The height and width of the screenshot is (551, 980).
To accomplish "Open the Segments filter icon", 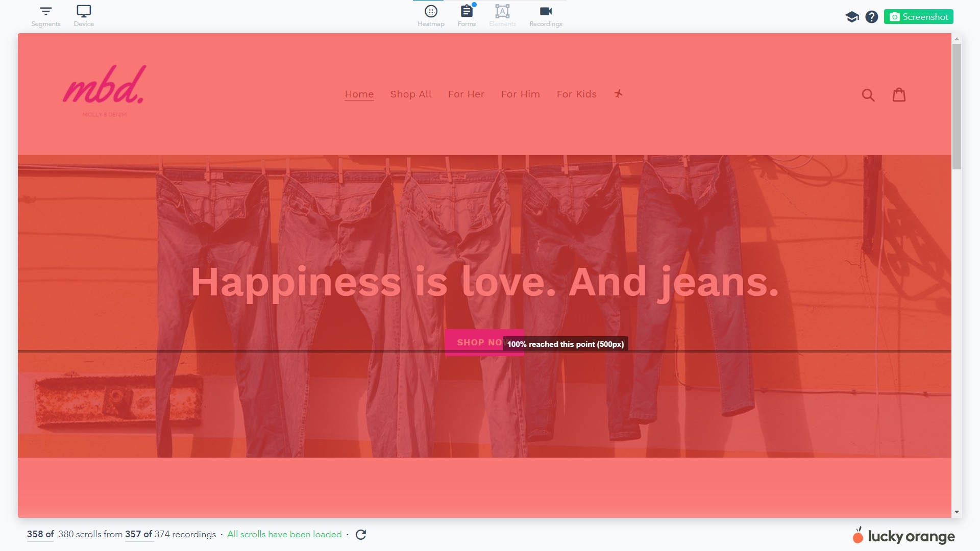I will [45, 11].
